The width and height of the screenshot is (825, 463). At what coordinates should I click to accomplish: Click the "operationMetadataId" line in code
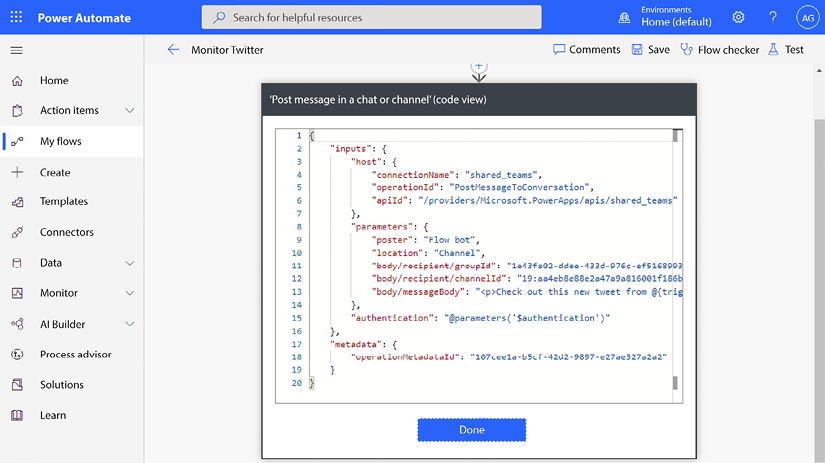pos(509,357)
